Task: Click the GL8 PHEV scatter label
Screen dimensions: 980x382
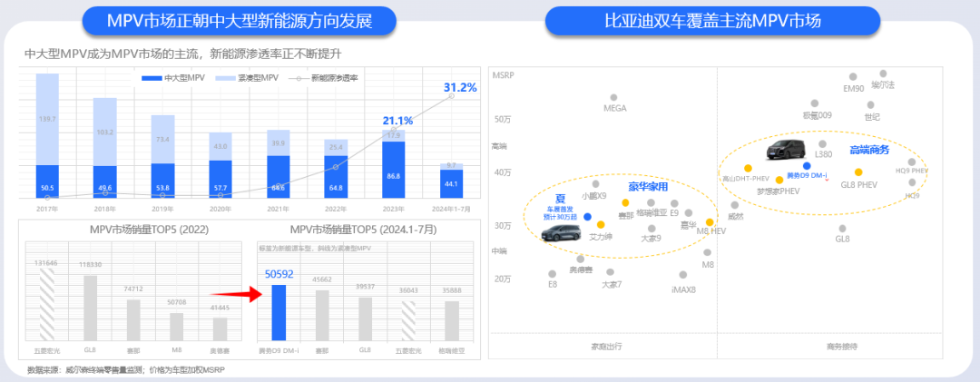Action: [x=858, y=185]
